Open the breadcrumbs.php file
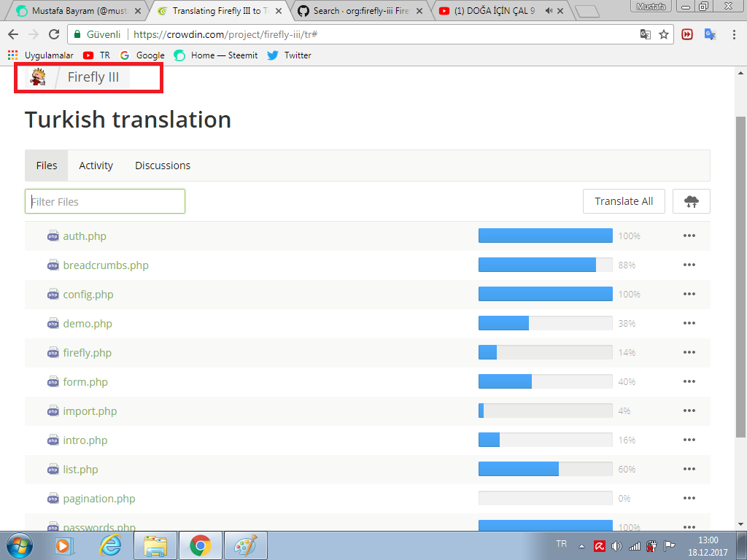The width and height of the screenshot is (747, 560). pos(106,265)
